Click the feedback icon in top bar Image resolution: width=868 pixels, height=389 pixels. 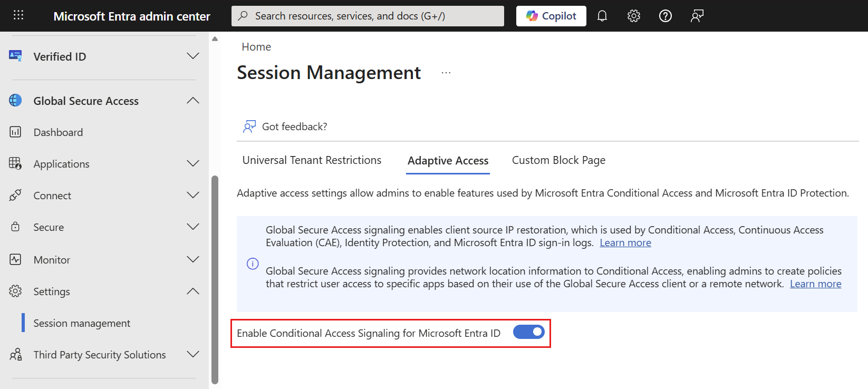tap(697, 16)
